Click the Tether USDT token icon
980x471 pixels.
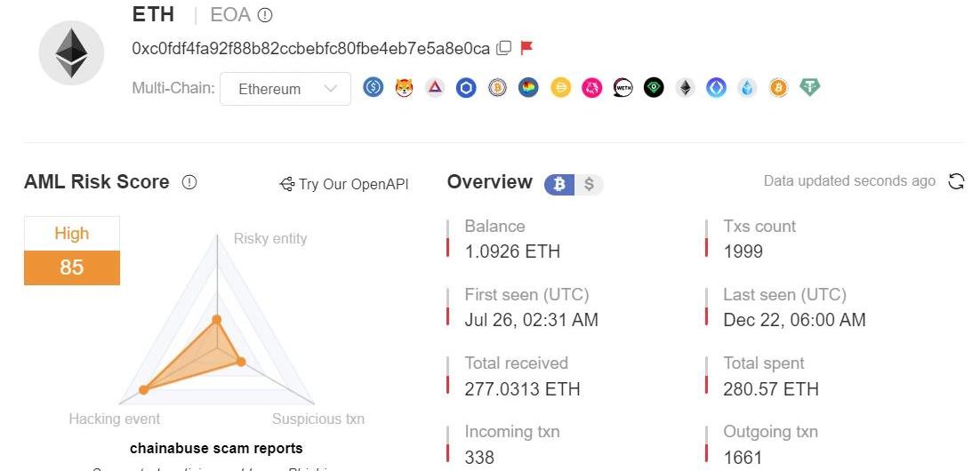tap(809, 88)
